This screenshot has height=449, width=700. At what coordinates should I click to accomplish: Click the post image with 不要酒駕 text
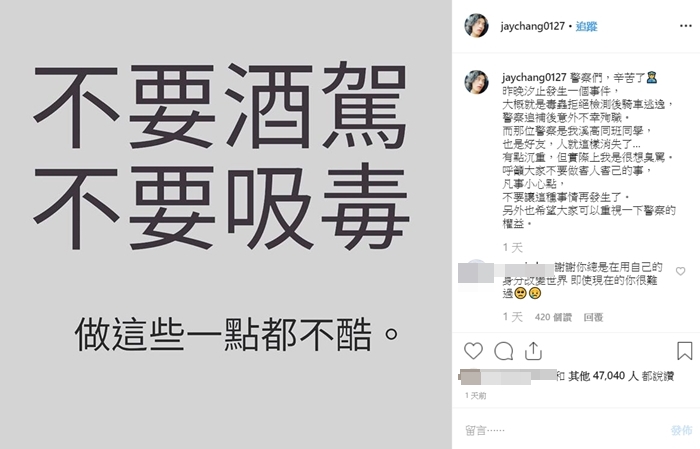(x=226, y=224)
